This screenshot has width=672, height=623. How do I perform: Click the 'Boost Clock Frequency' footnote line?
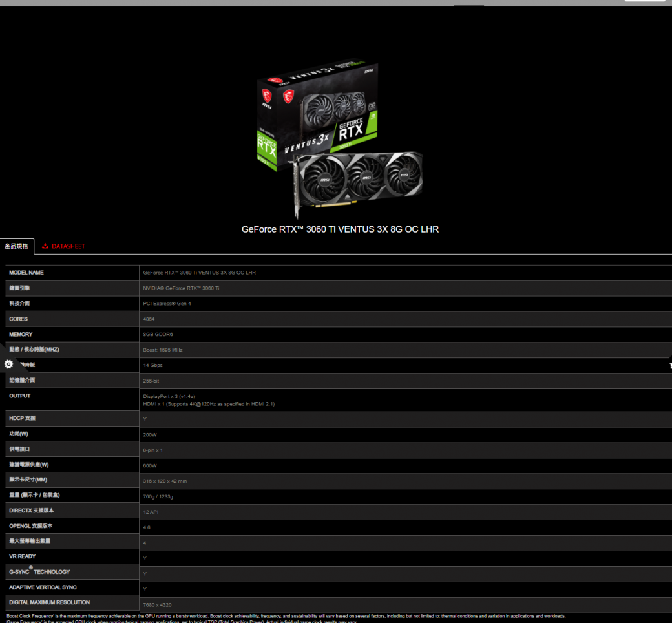click(x=286, y=616)
